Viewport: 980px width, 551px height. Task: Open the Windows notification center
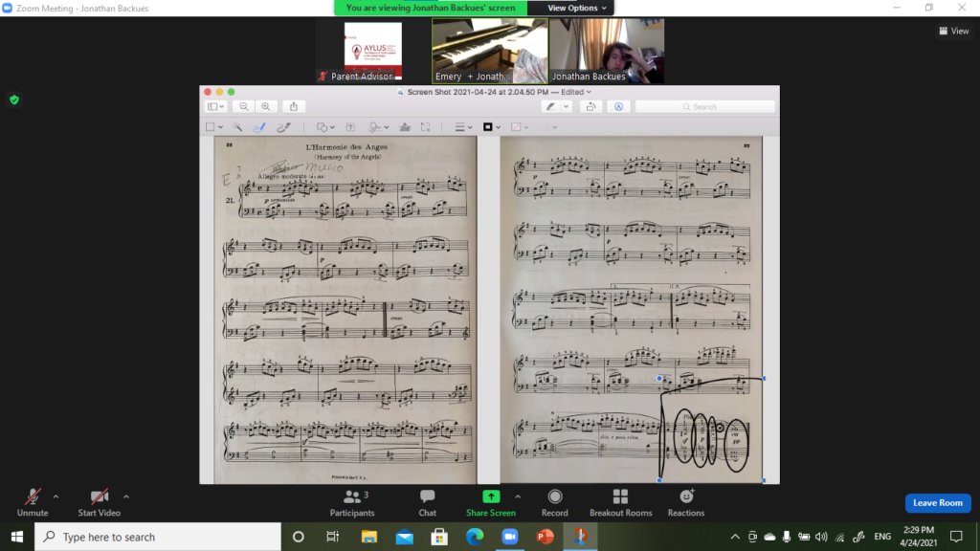pos(956,537)
